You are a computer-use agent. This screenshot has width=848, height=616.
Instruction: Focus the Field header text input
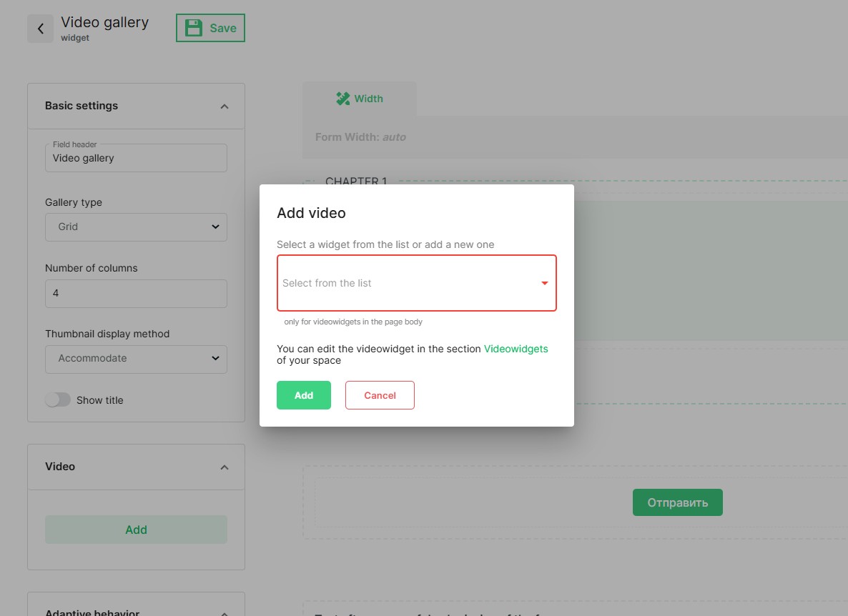click(x=136, y=159)
